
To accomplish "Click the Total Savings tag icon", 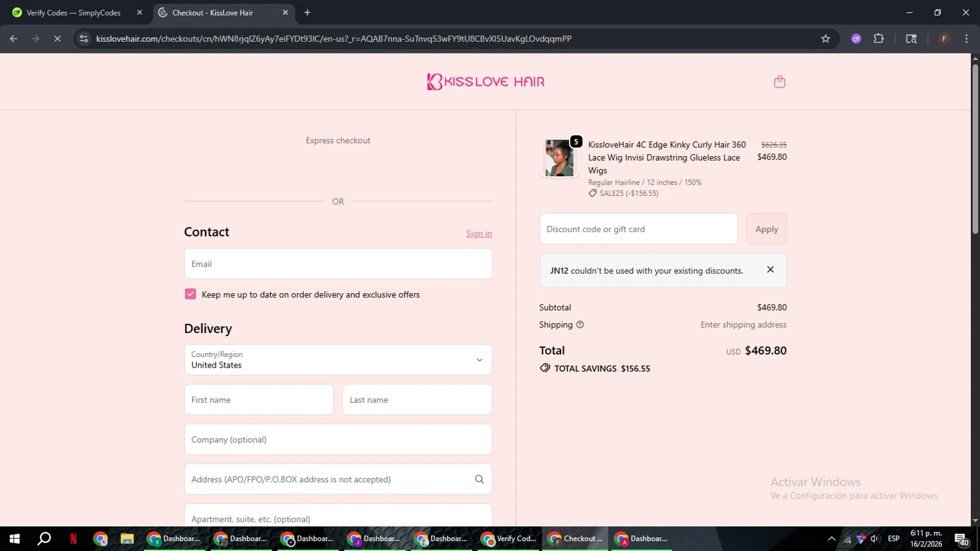I will coord(545,368).
